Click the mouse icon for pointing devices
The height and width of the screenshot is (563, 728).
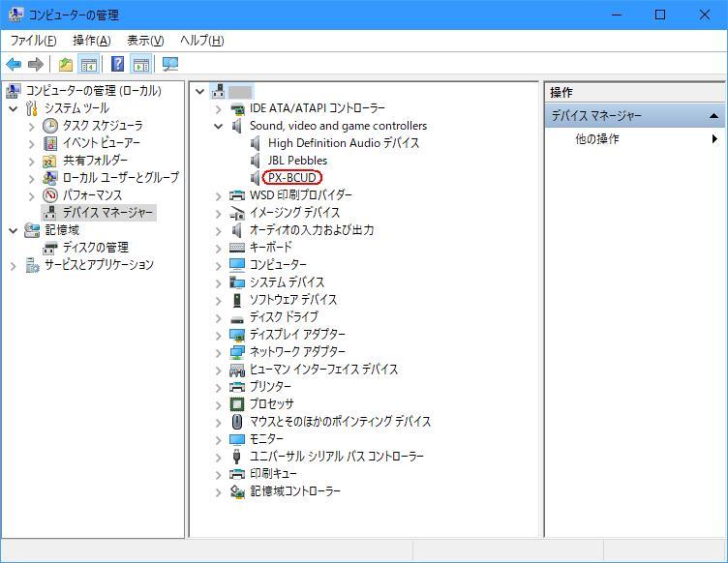pos(237,422)
